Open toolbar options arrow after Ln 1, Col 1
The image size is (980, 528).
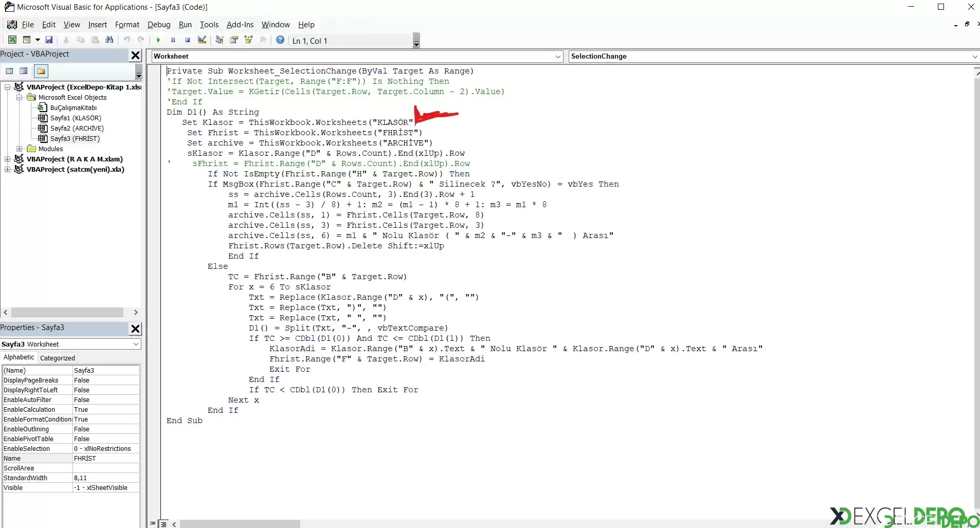pos(416,41)
